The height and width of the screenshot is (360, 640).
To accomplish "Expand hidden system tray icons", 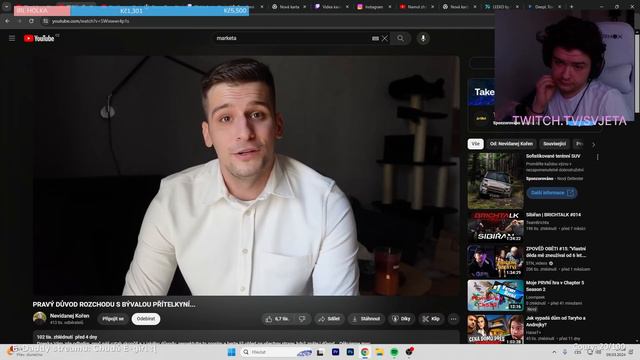I will coord(554,352).
